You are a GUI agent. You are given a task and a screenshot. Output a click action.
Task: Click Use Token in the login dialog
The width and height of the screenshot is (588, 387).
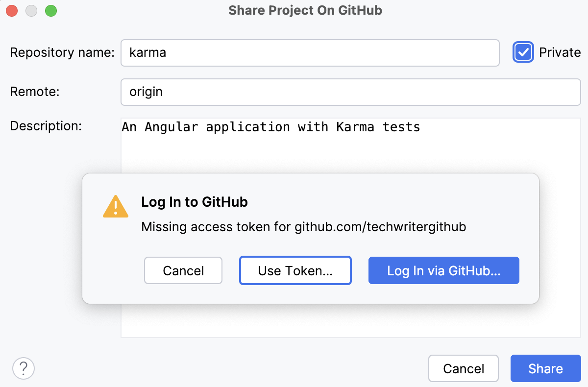click(x=295, y=270)
